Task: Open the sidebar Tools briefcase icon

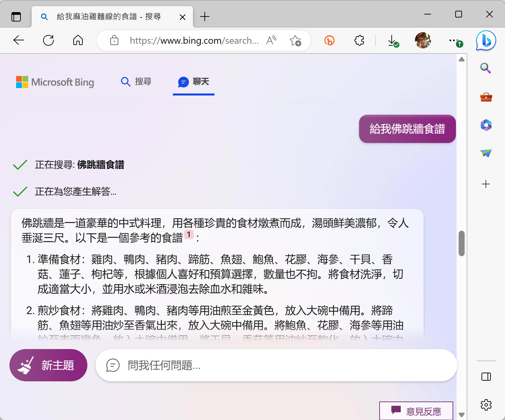Action: click(486, 97)
